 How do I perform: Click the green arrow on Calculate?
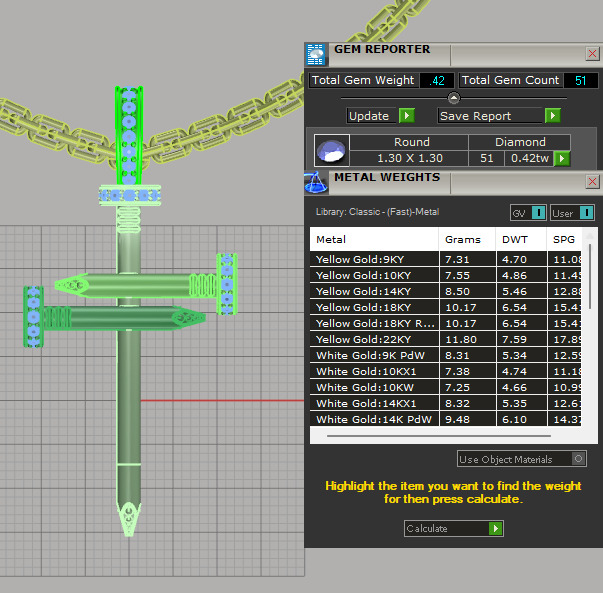pyautogui.click(x=495, y=529)
